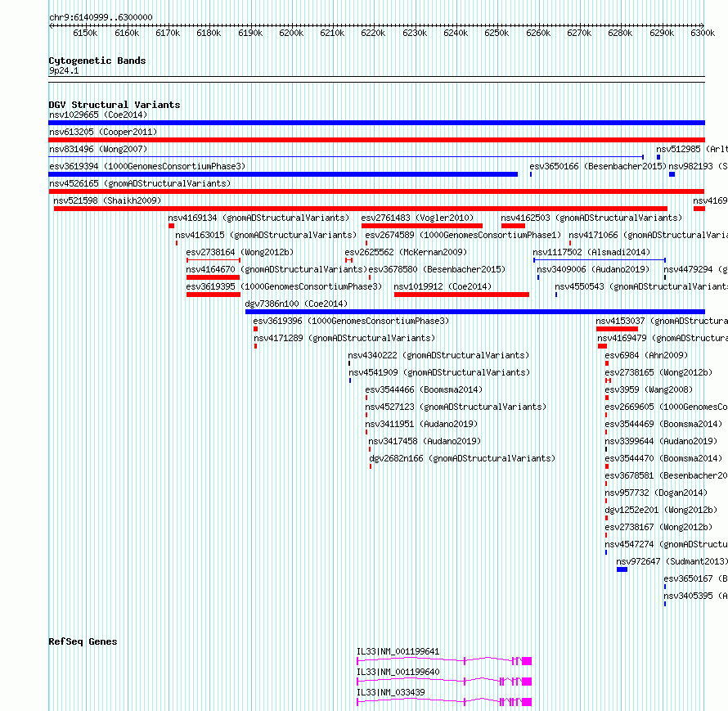Select nsv4163015 variant label
This screenshot has width=728, height=711.
pos(266,235)
